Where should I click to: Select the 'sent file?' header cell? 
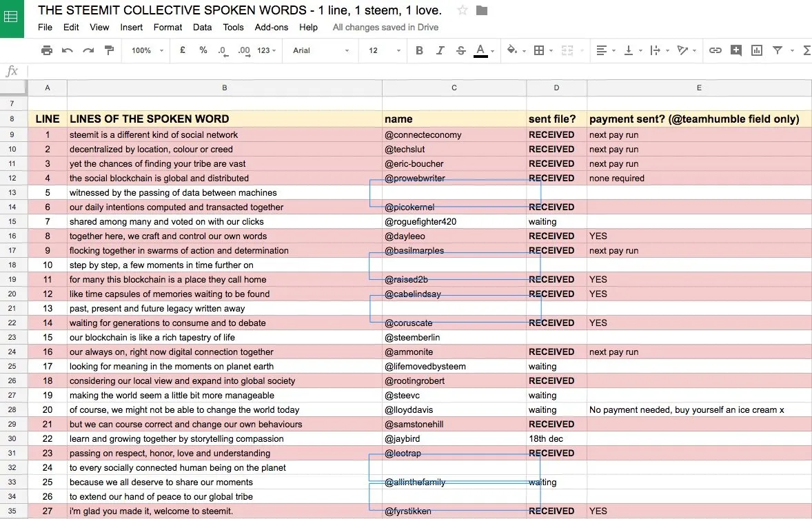[x=556, y=119]
